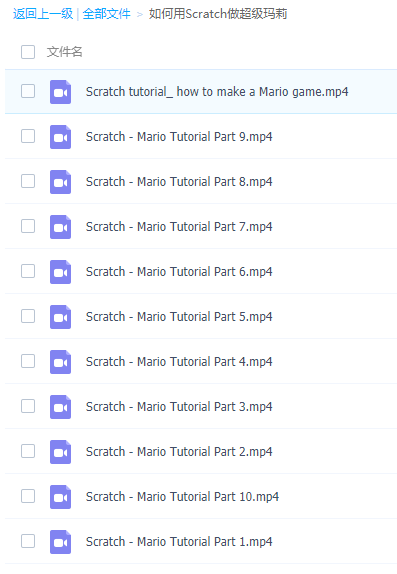Click video icon beside Mario Tutorial Part 9
Viewport: 397px width, 574px height.
(60, 137)
